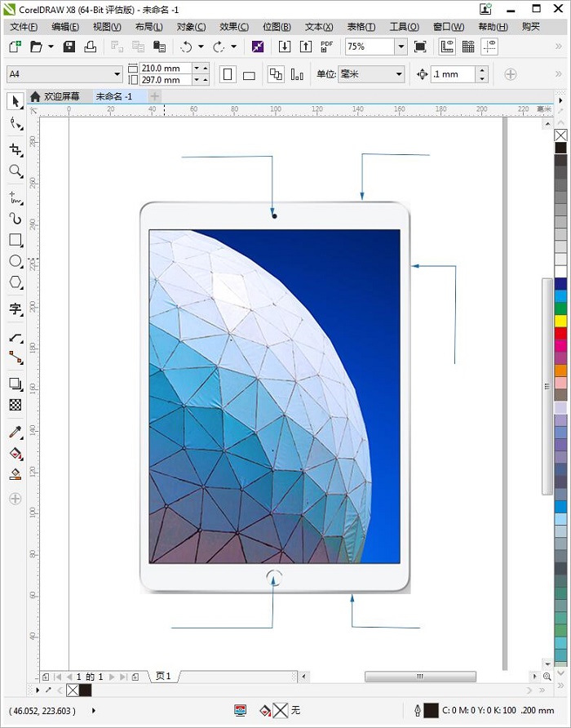Click quick customize plus on property bar
The height and width of the screenshot is (728, 571).
click(510, 74)
